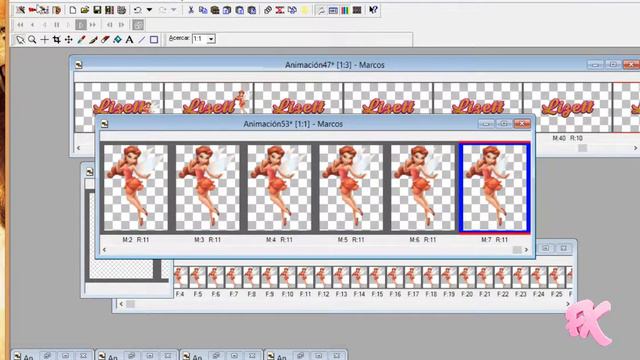Select the Eraser tool
Image resolution: width=640 pixels, height=360 pixels.
click(105, 40)
